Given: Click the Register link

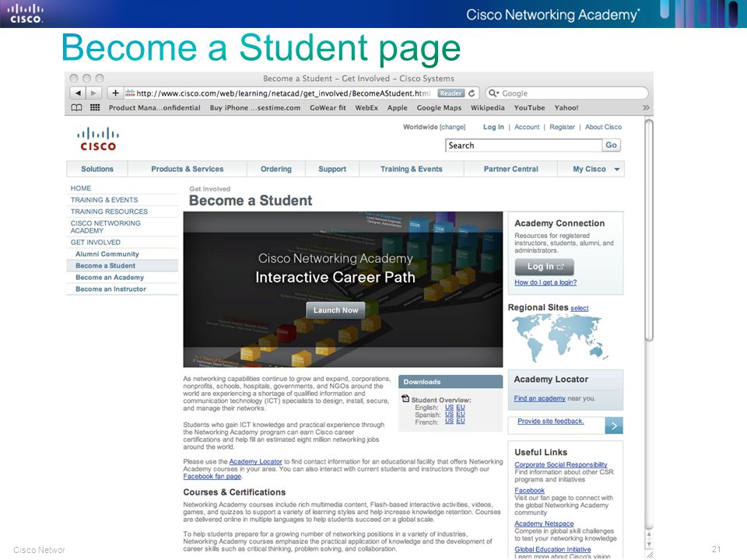Looking at the screenshot, I should 562,127.
